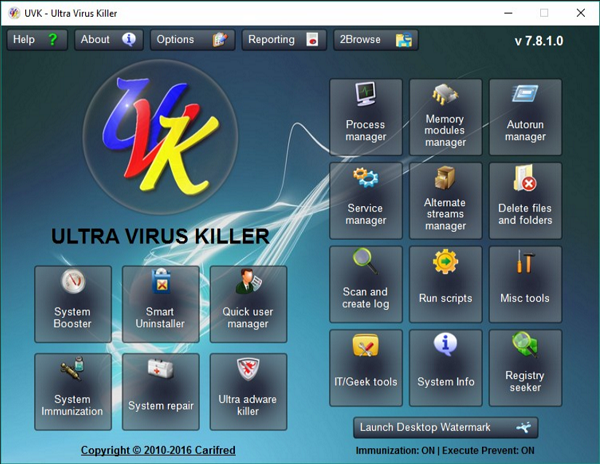Image resolution: width=600 pixels, height=464 pixels.
Task: Click Immunization ON status text
Action: point(395,451)
